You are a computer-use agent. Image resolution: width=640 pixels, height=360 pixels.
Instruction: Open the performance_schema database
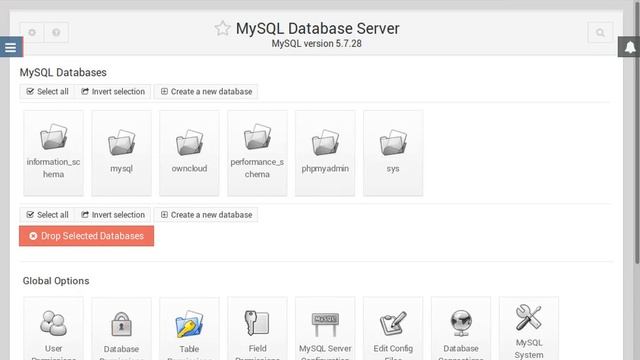tap(257, 153)
